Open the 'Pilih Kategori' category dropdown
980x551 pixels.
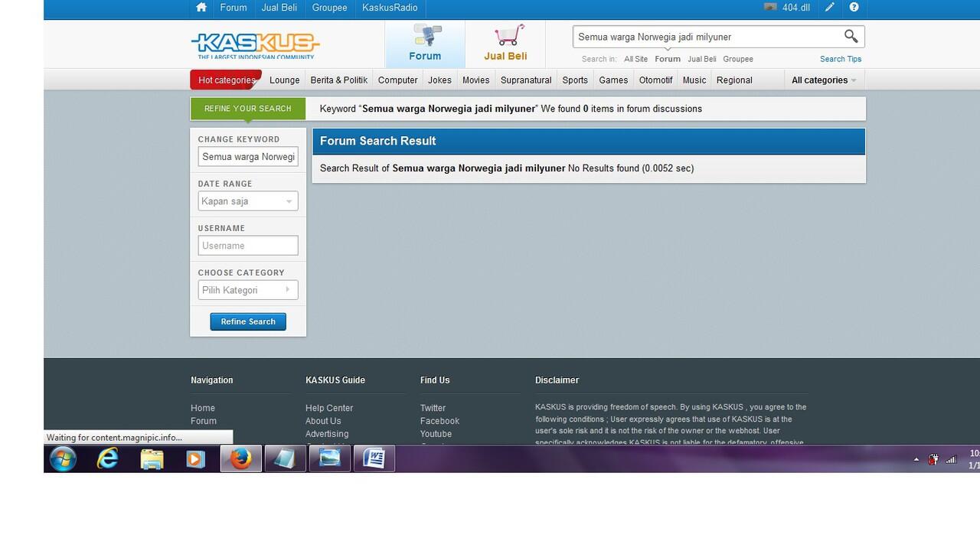(248, 290)
